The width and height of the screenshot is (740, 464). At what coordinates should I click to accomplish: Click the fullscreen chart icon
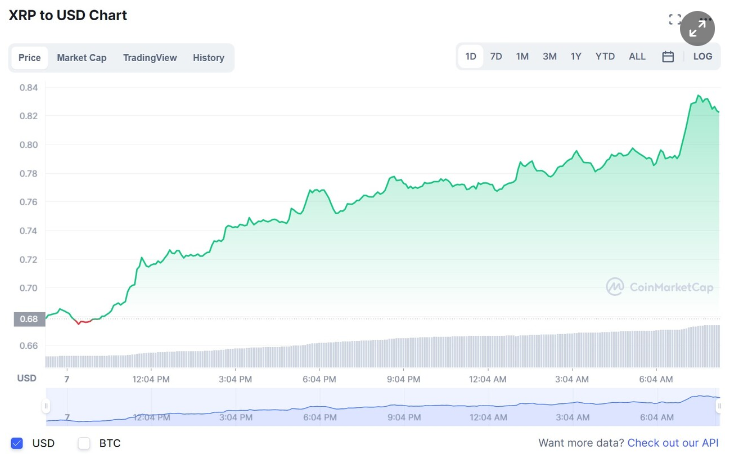click(675, 19)
